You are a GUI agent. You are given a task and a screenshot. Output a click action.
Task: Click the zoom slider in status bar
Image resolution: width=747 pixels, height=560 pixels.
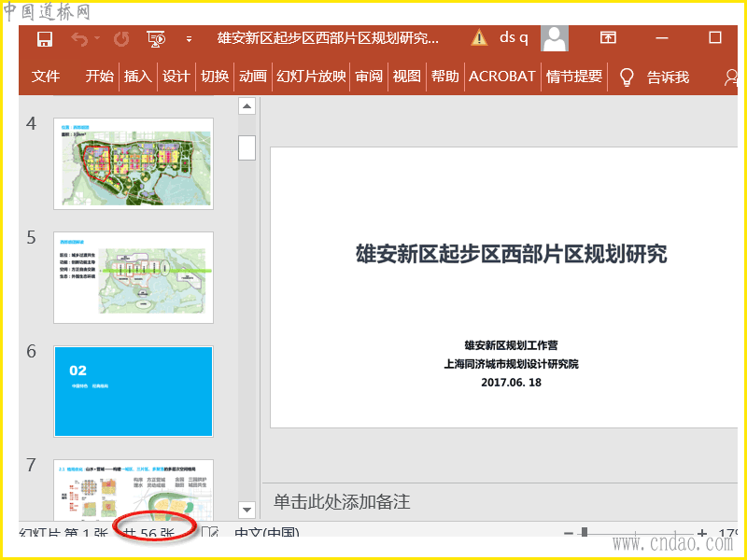coord(585,534)
